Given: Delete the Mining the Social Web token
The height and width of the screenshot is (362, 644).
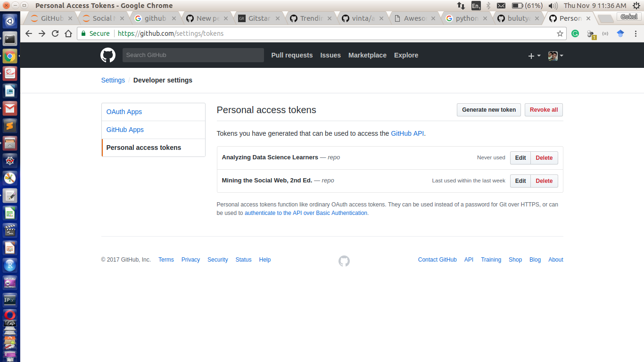Looking at the screenshot, I should coord(544,181).
